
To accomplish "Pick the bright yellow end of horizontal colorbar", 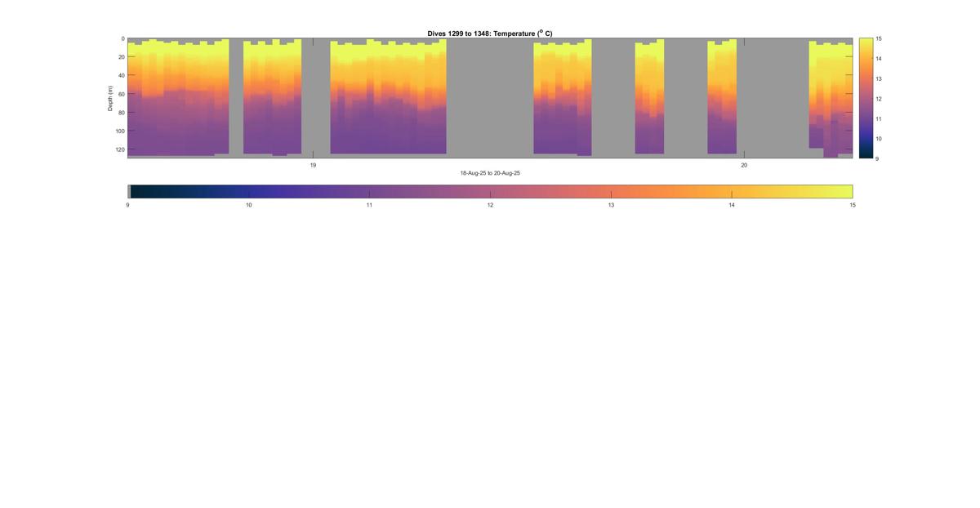I will [845, 191].
